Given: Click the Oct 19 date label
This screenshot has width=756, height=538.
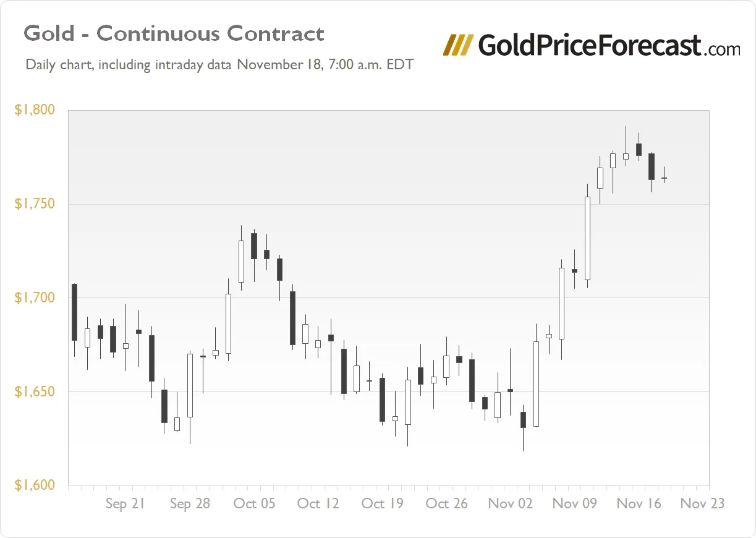Looking at the screenshot, I should 382,503.
